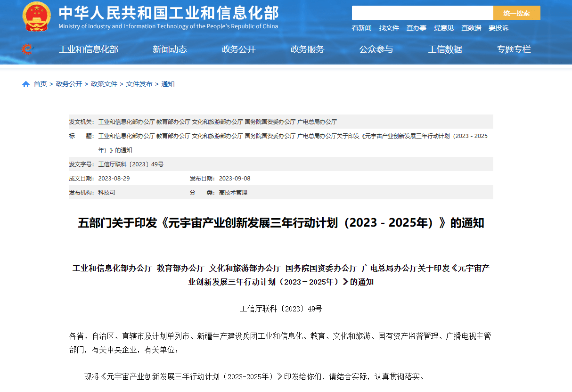Screen dimensions: 572x392
Task: Click the 查数据 quick access link
Action: pos(471,28)
